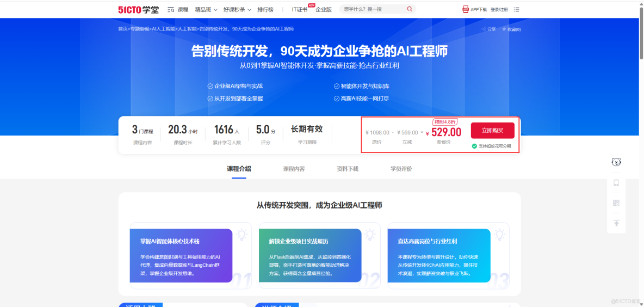Switch to the 学员评价 tab

point(401,169)
